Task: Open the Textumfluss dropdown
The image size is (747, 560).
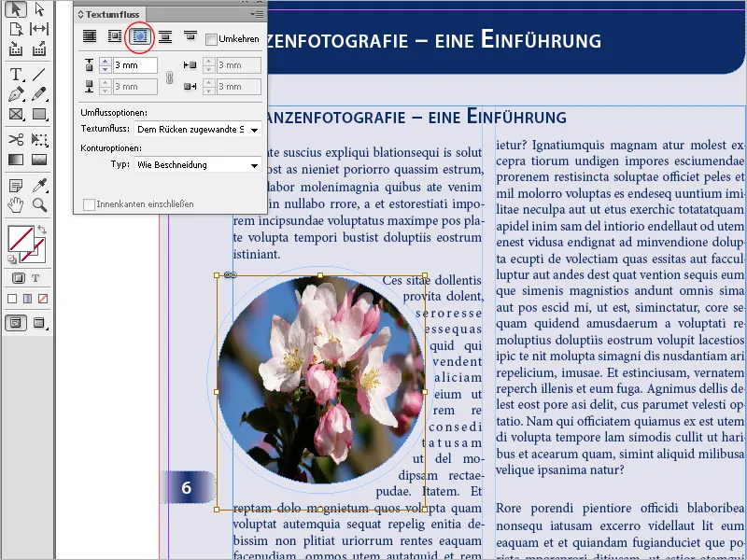Action: click(x=255, y=128)
